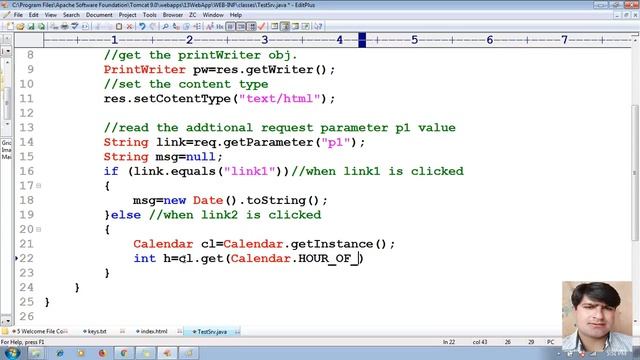Open the Windows Start button
This screenshot has height=360, width=640.
[x=12, y=353]
